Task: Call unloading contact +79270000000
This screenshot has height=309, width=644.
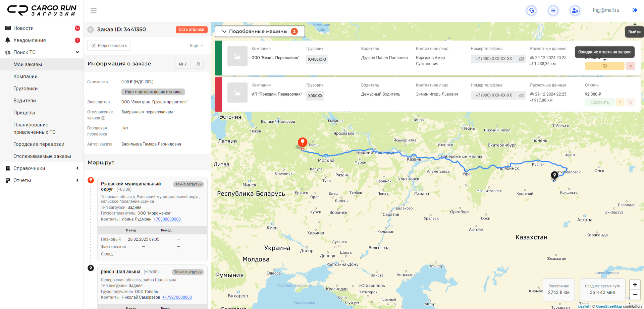Action: 177,297
